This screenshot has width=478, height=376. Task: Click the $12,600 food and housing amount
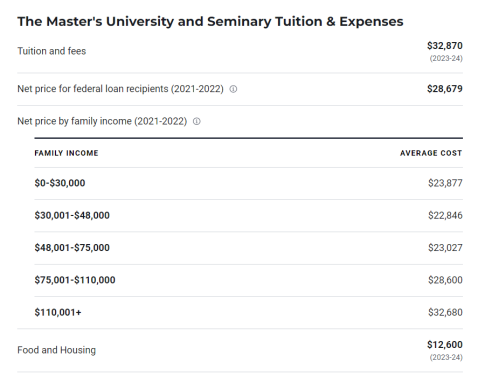(x=445, y=345)
